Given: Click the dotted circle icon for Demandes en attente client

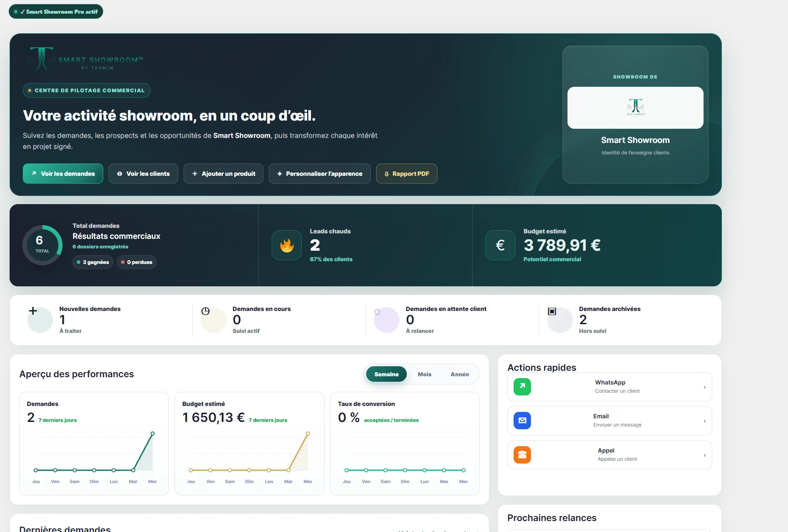Looking at the screenshot, I should point(377,312).
